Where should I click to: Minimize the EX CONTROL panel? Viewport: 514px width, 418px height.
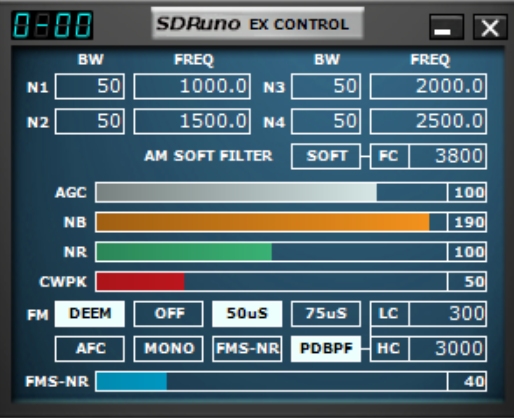[446, 27]
